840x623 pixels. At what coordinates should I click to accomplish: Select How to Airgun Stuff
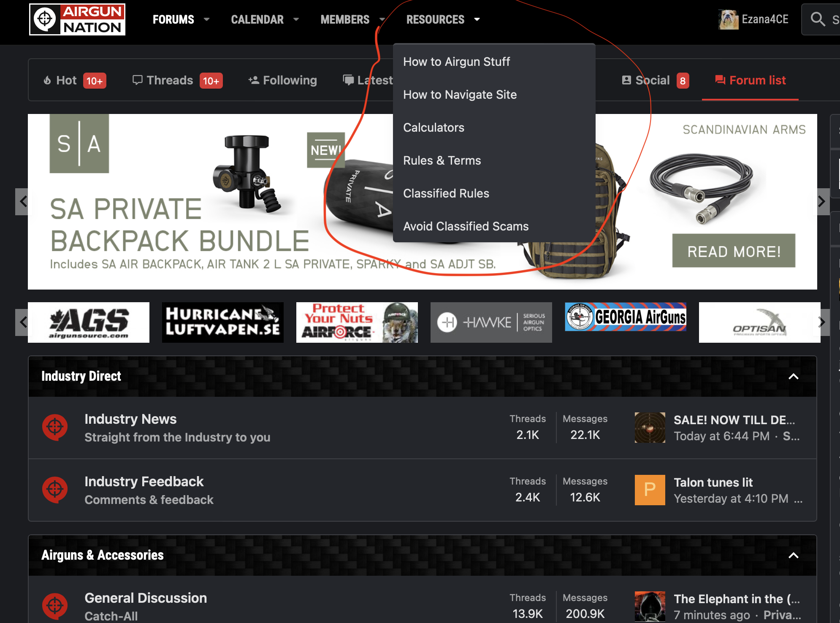pos(494,62)
